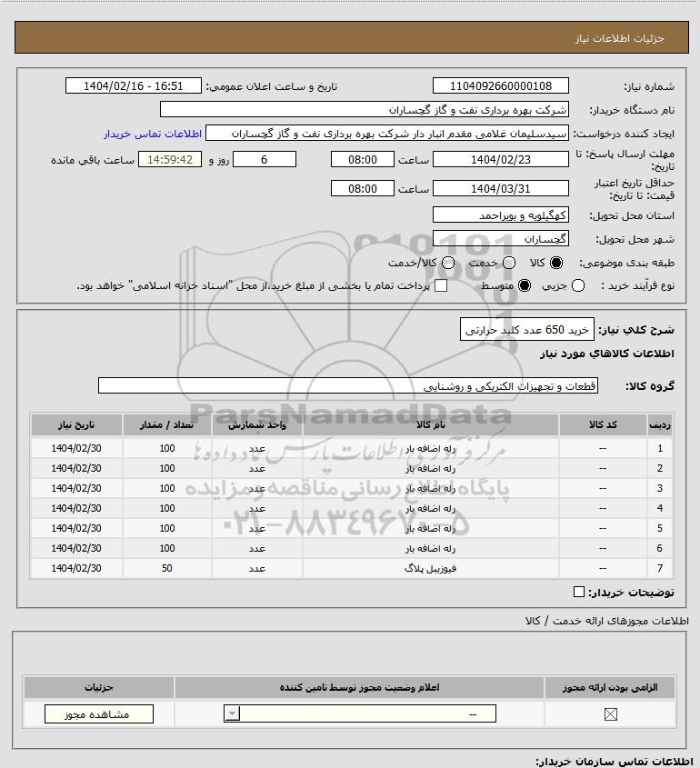Click the remaining time countdown 14:59:42

pos(170,159)
